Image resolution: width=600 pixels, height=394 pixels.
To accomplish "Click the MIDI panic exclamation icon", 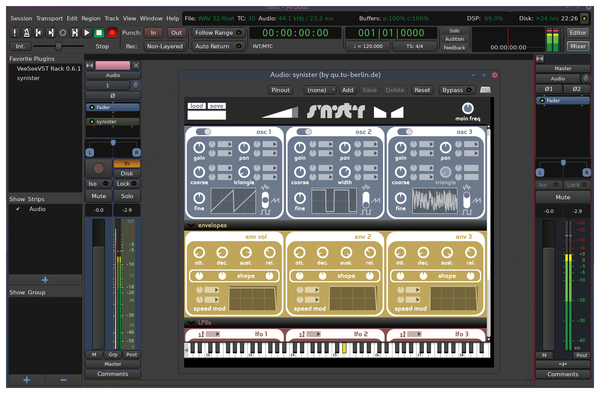I will (x=15, y=33).
